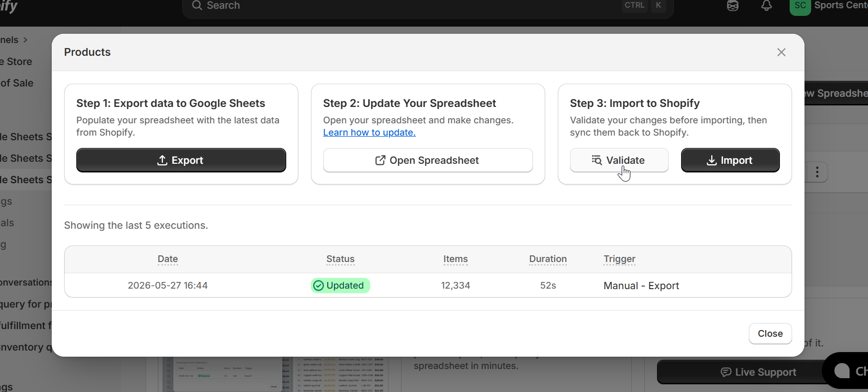Select the 'Updated' status badge

click(340, 286)
